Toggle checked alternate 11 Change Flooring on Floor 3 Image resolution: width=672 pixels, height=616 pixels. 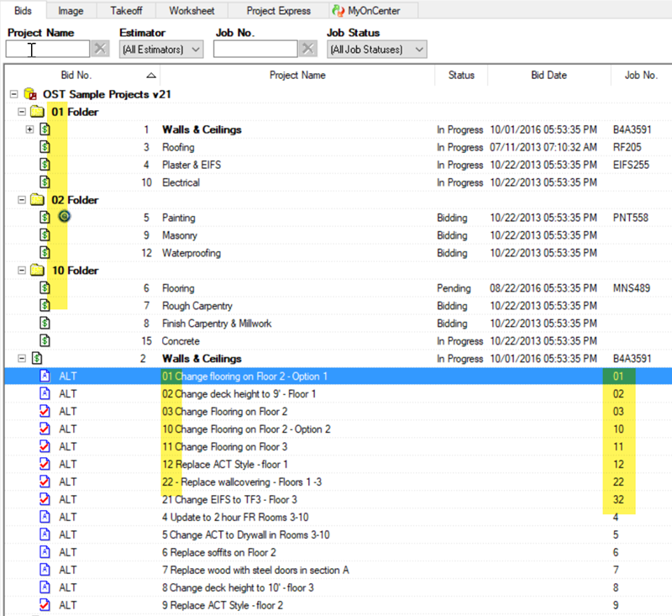(x=45, y=446)
